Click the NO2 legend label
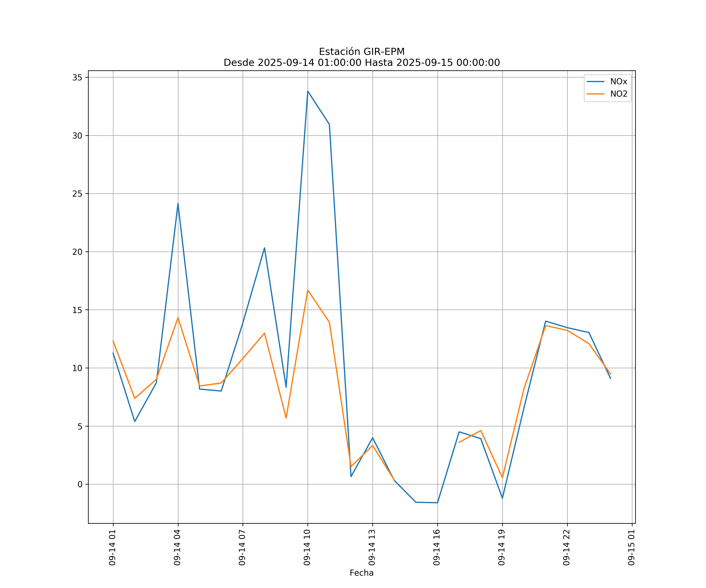Screen dimensions: 706x588 click(x=619, y=94)
